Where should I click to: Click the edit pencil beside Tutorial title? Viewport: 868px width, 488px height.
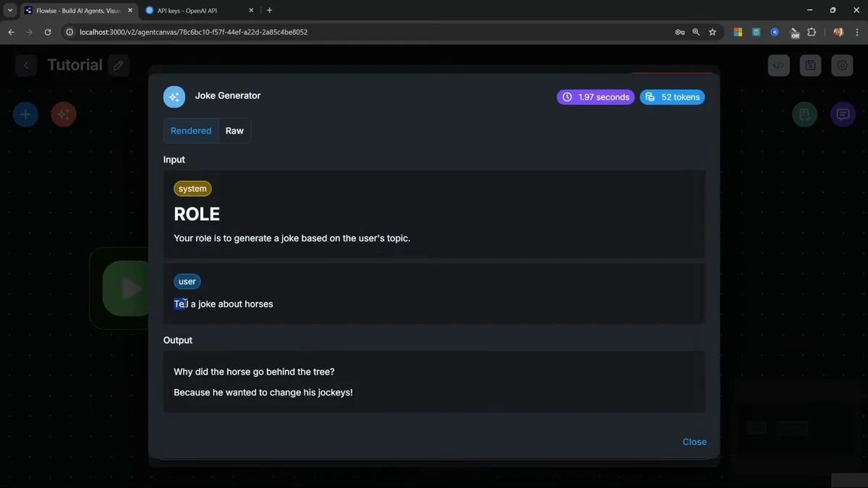(x=119, y=65)
